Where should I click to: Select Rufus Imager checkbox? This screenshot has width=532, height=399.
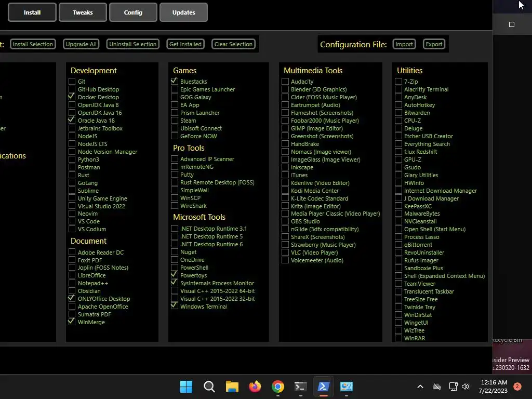(x=398, y=260)
